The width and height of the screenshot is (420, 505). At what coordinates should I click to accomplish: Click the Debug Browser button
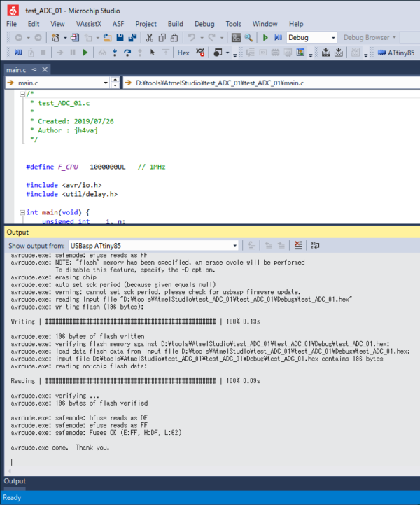(370, 37)
